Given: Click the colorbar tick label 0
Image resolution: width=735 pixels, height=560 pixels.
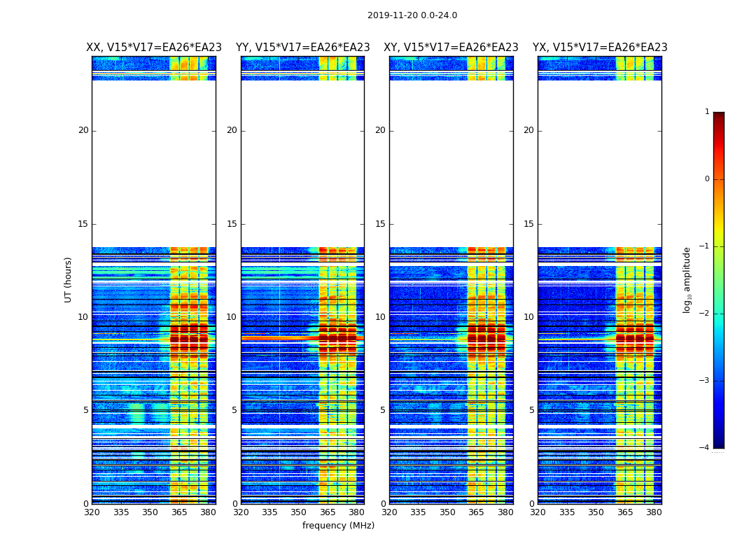Looking at the screenshot, I should click(x=707, y=179).
